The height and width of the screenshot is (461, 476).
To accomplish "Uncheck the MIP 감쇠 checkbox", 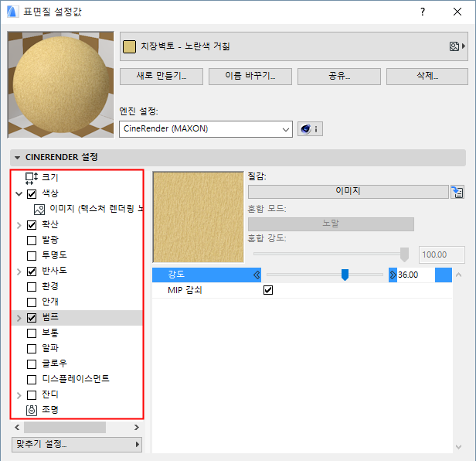I will pos(268,290).
